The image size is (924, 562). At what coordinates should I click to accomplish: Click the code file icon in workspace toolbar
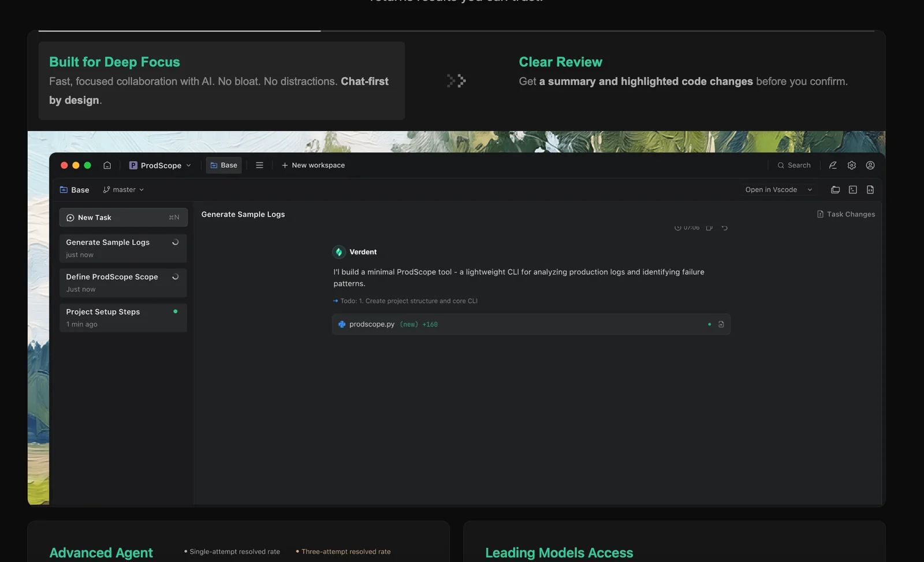point(870,190)
